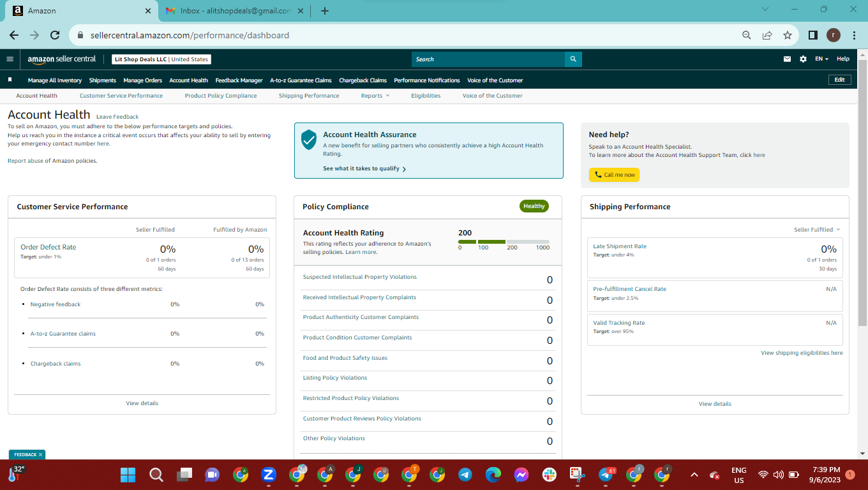Screen dimensions: 868x490
Task: Open the Product Policy Compliance tab
Action: 221,96
